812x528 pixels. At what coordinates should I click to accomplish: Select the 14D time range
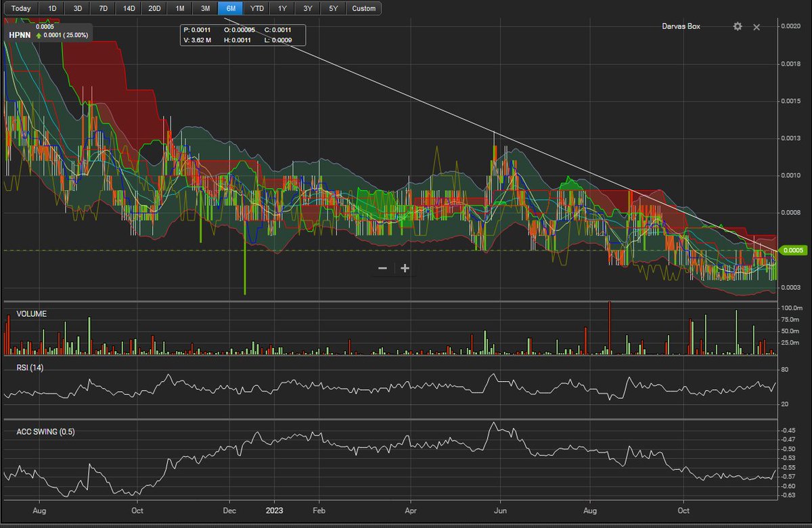pyautogui.click(x=129, y=9)
